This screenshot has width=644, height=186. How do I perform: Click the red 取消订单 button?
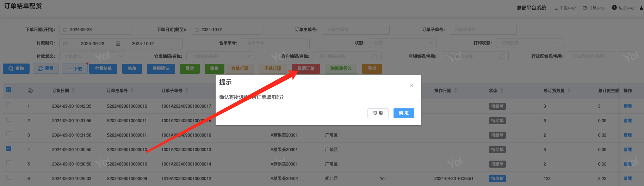tap(306, 68)
